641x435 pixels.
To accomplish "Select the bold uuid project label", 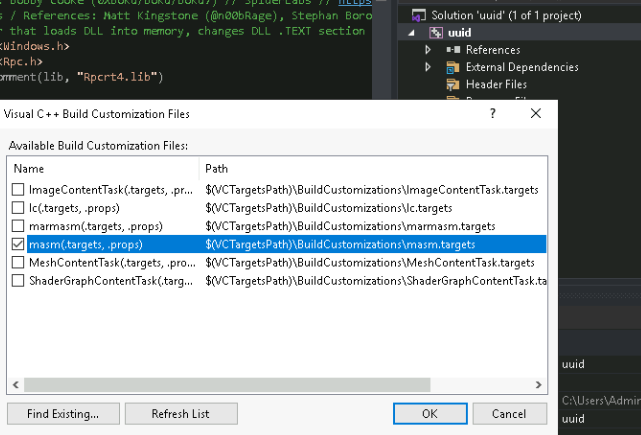I will click(x=459, y=33).
